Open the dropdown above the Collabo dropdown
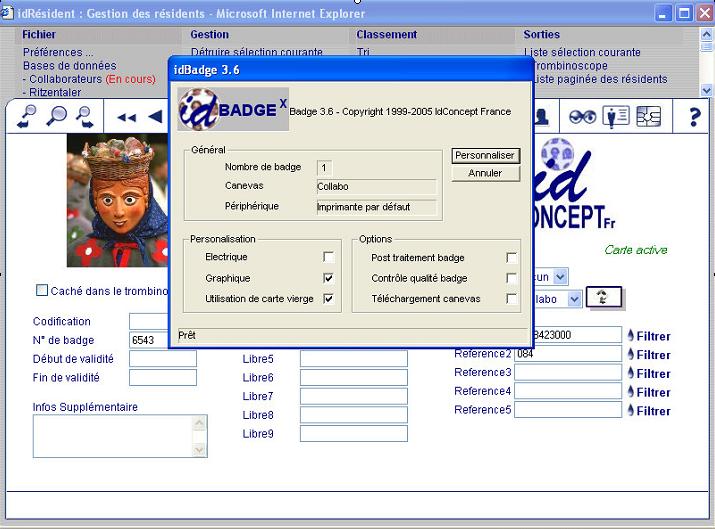 coord(560,276)
